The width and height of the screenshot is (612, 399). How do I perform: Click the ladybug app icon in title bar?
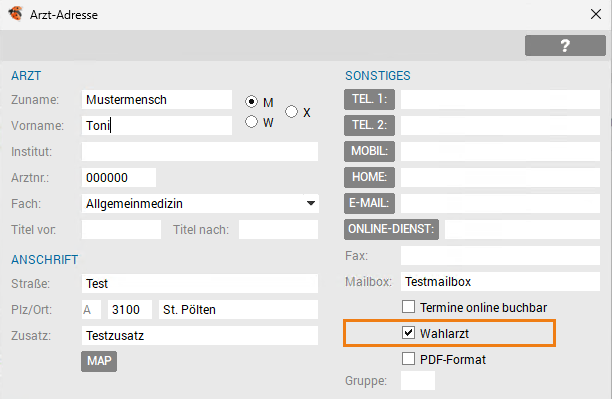(x=16, y=14)
